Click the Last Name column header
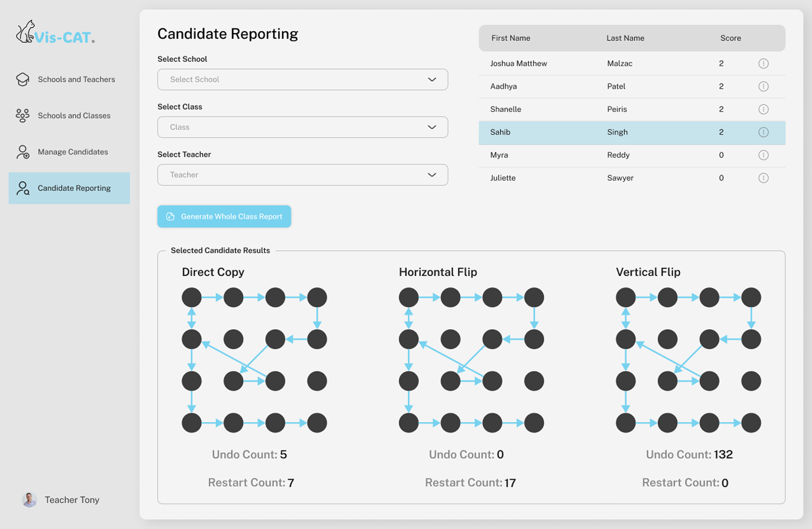The image size is (812, 529). [x=625, y=38]
